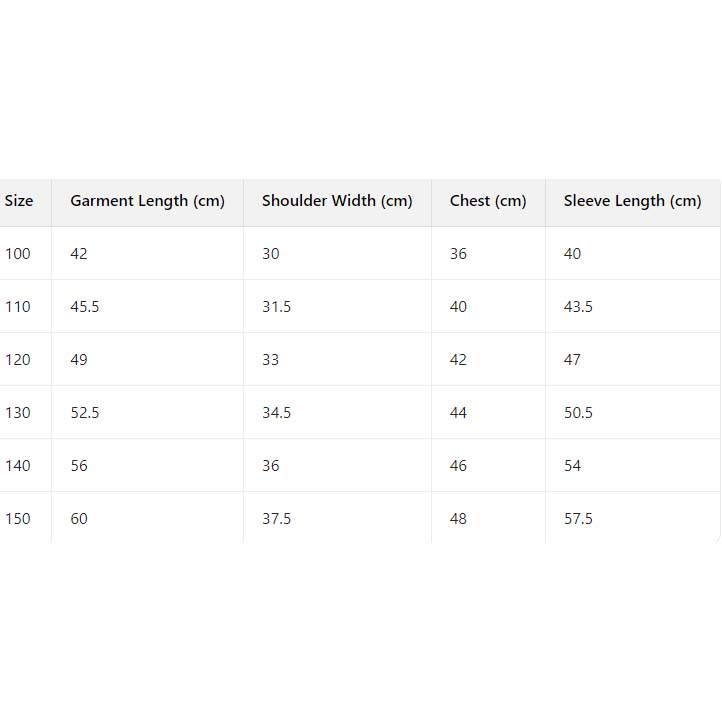Select the Shoulder Width (cm) column header
722x722 pixels.
click(x=337, y=201)
